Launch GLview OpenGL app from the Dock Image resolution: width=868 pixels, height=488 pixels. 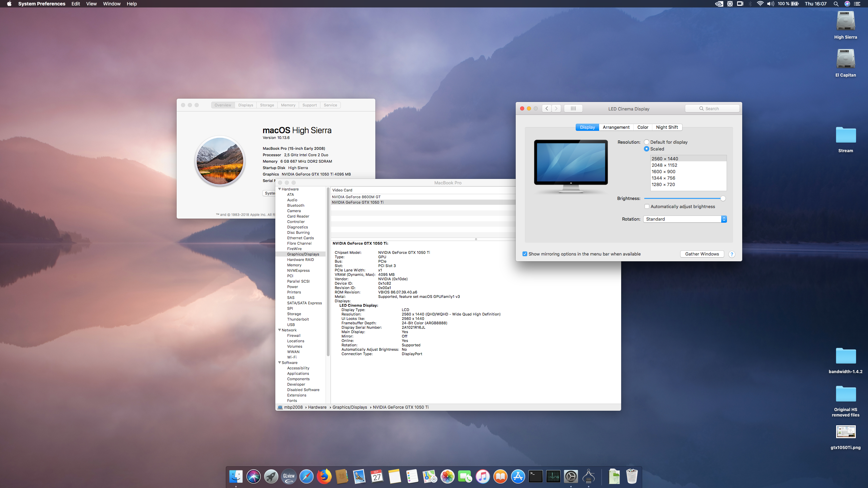point(289,476)
